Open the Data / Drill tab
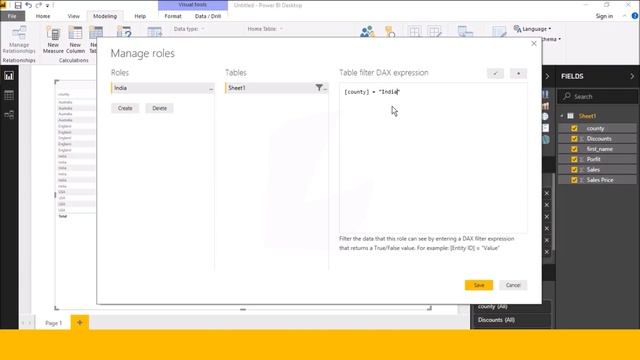This screenshot has width=640, height=360. [208, 16]
